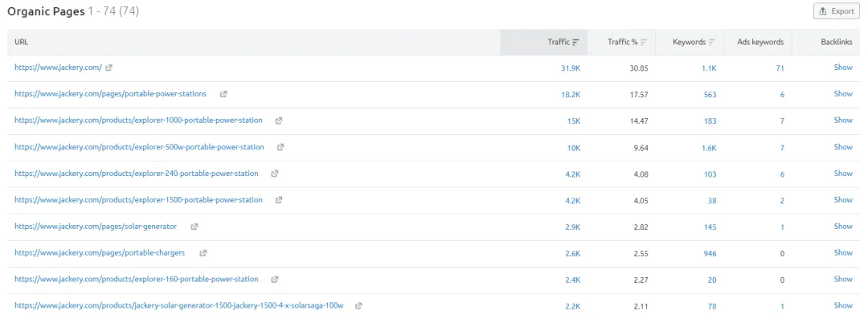
Task: Show backlinks for portable-chargers row
Action: coord(843,253)
